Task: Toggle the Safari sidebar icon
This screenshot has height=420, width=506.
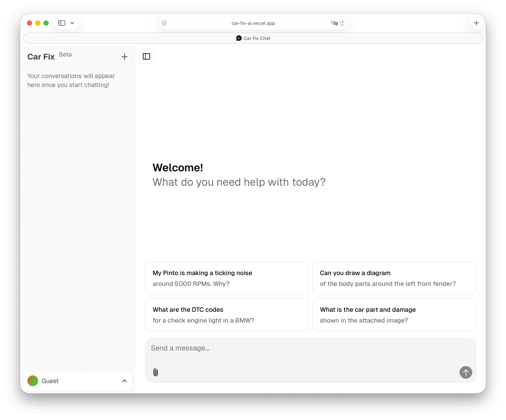Action: tap(62, 23)
